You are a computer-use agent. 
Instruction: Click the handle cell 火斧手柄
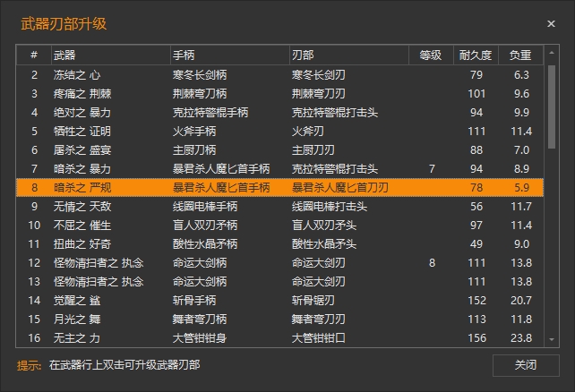click(194, 132)
